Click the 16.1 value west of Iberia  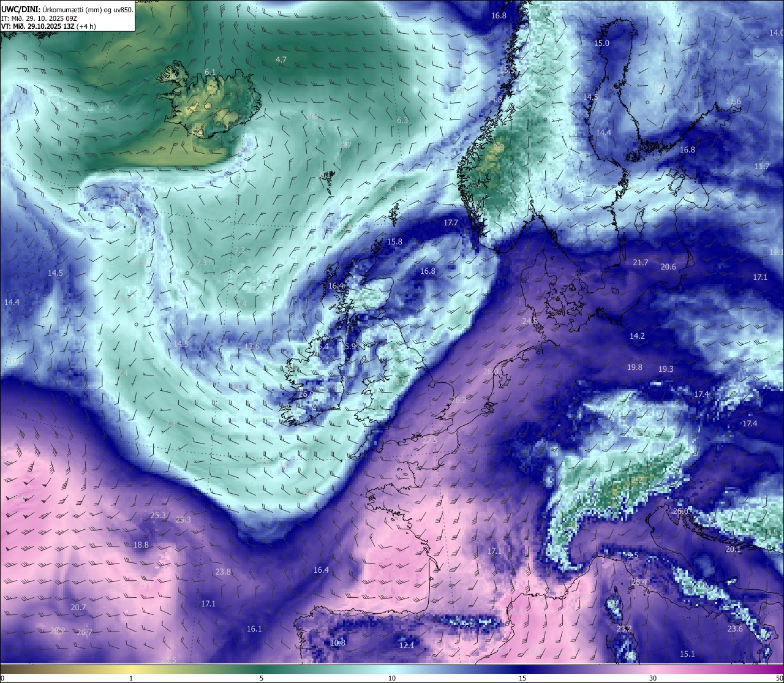coord(254,629)
